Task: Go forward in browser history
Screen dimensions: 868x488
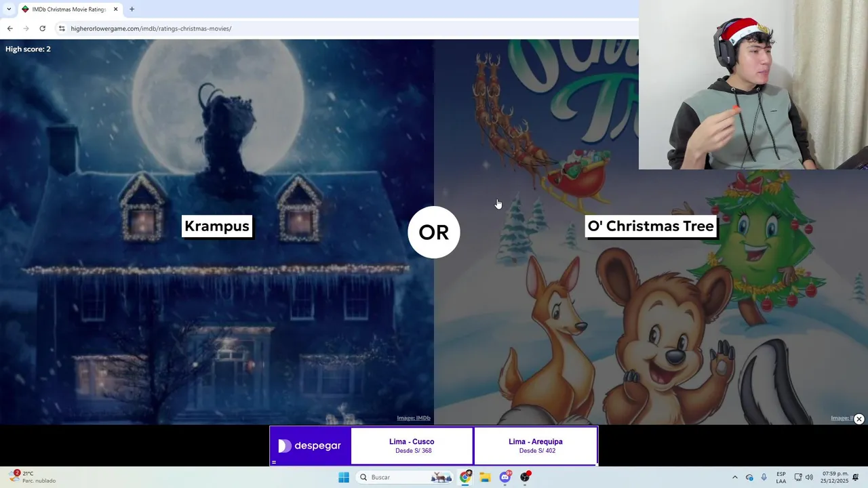Action: 26,28
